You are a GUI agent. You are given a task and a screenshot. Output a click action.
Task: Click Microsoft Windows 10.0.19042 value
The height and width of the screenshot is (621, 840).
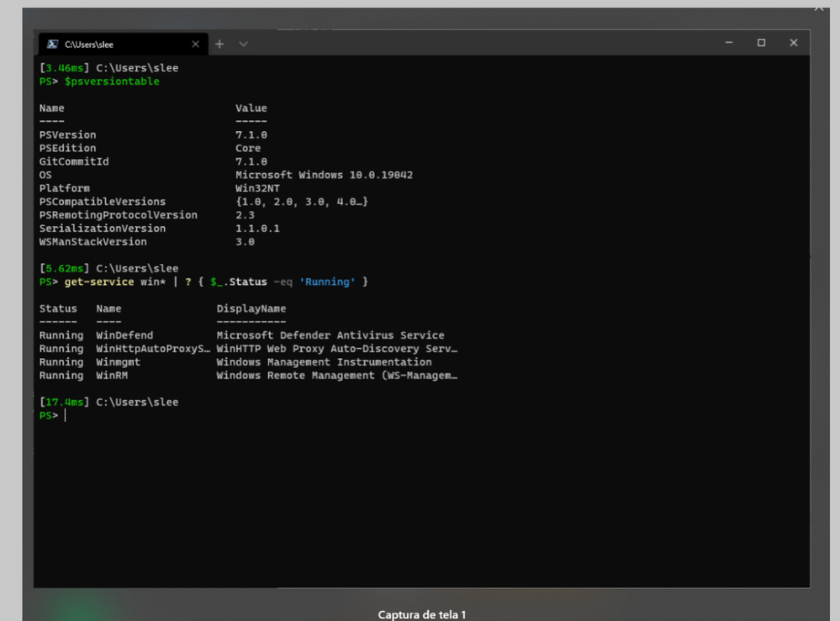[x=324, y=175]
